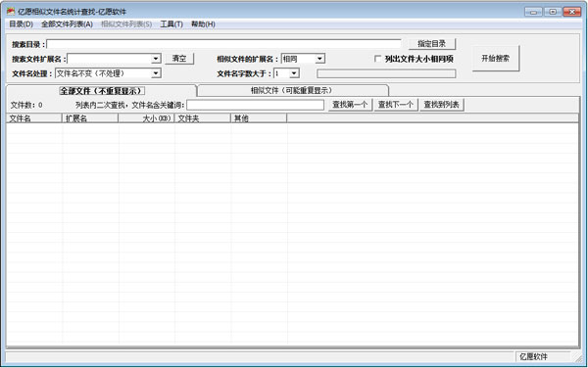
Task: Open the 文件名处理 dropdown
Action: point(156,73)
